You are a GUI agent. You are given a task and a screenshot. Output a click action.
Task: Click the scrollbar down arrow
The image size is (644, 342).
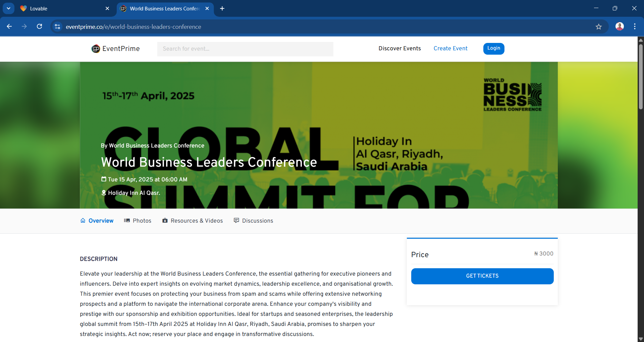coord(641,339)
